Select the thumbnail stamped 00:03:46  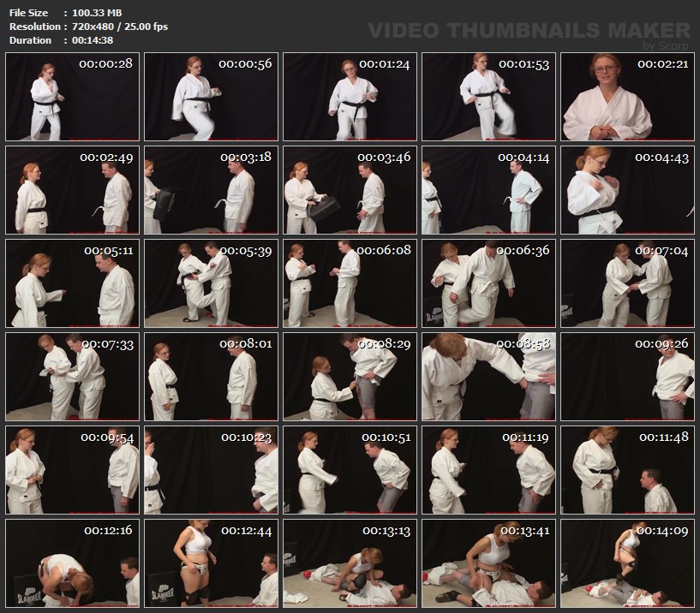coord(350,190)
